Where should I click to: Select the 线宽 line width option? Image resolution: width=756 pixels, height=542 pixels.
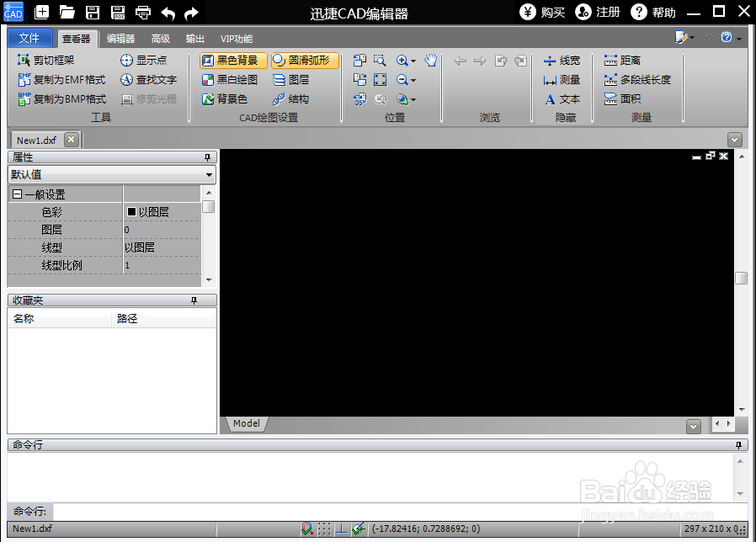pos(562,61)
